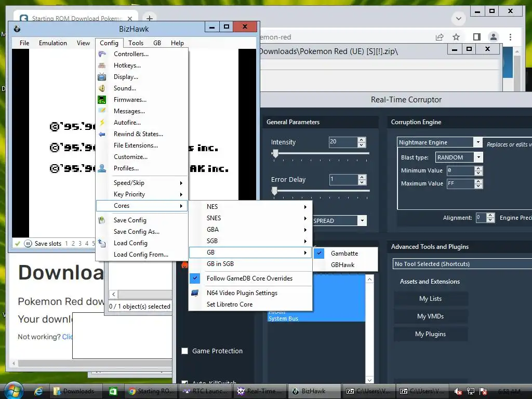Screen dimensions: 532x399
Task: Bookmark page with star icon
Action: pyautogui.click(x=456, y=37)
